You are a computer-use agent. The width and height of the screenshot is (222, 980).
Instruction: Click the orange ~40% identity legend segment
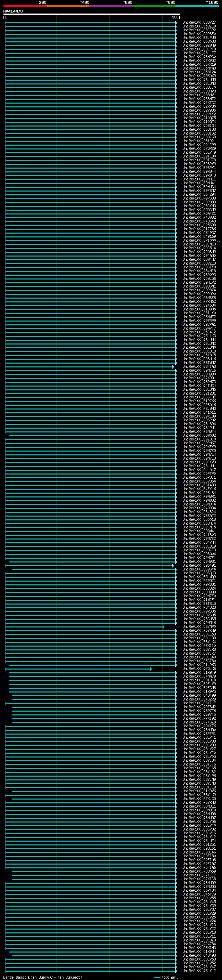point(68,6)
